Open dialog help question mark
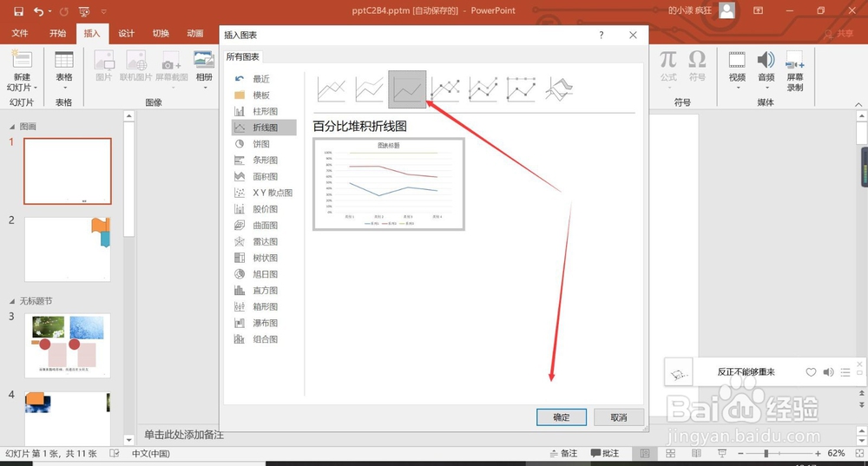 pos(602,35)
